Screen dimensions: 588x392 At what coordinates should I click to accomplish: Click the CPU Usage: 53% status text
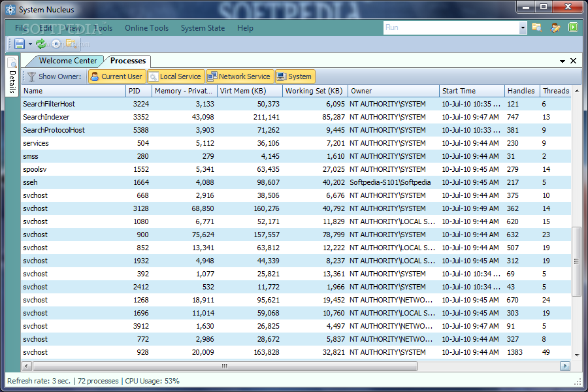152,381
